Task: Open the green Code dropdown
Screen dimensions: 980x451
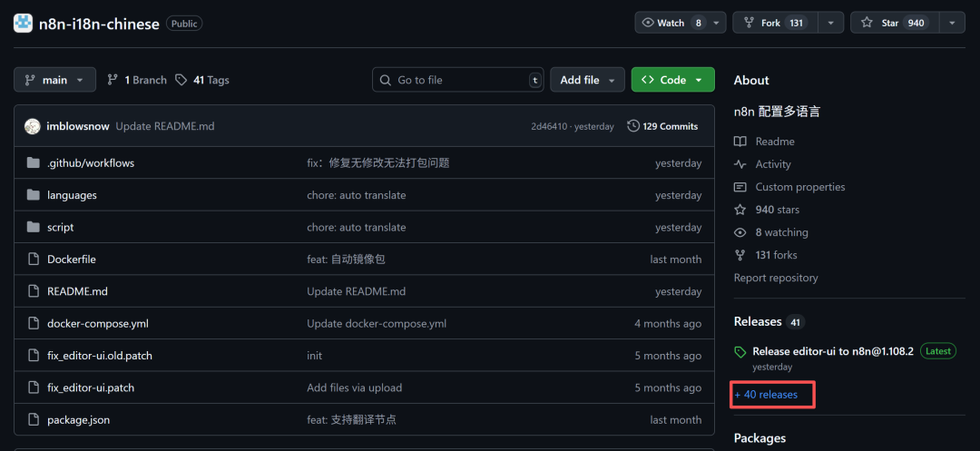Action: [673, 80]
